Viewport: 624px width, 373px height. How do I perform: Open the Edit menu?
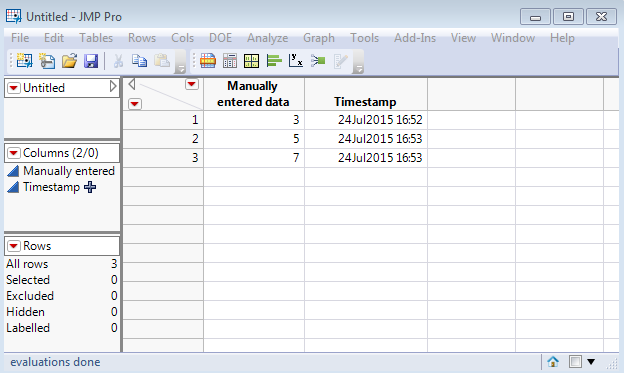54,38
